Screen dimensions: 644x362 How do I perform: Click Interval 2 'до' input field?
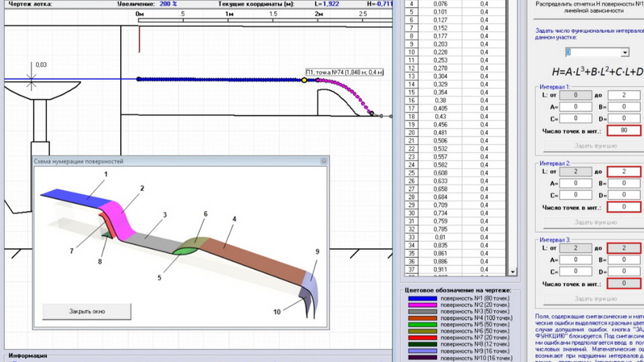[x=623, y=172]
